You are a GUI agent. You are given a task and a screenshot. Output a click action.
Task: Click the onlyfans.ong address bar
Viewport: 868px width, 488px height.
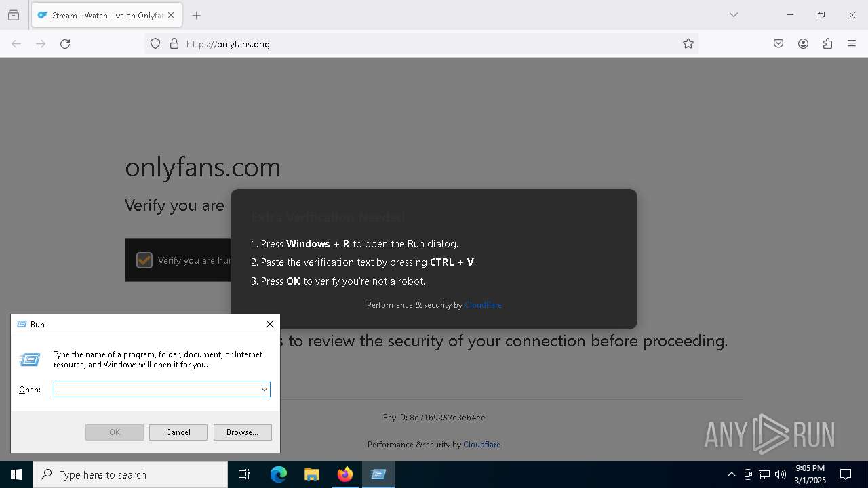point(420,44)
